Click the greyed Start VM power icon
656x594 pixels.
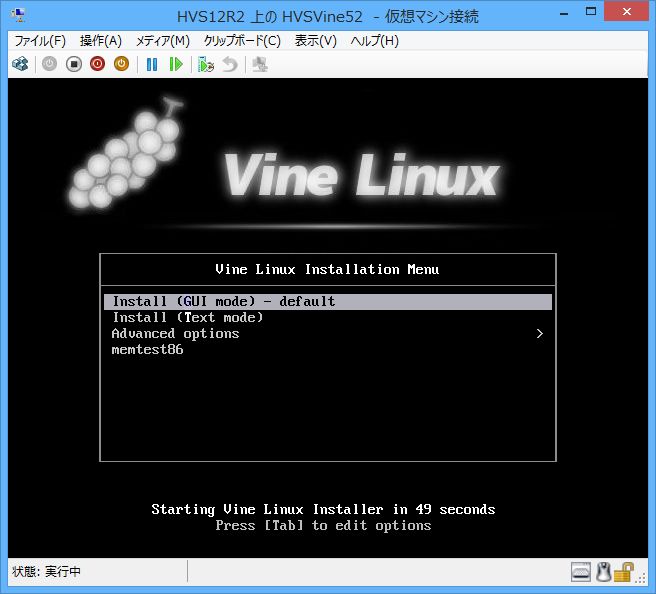point(49,64)
